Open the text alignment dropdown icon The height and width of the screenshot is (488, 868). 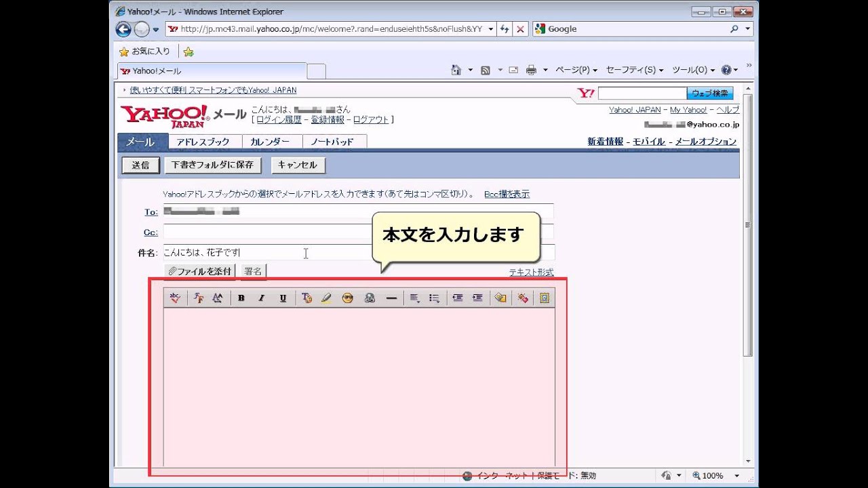tap(415, 298)
